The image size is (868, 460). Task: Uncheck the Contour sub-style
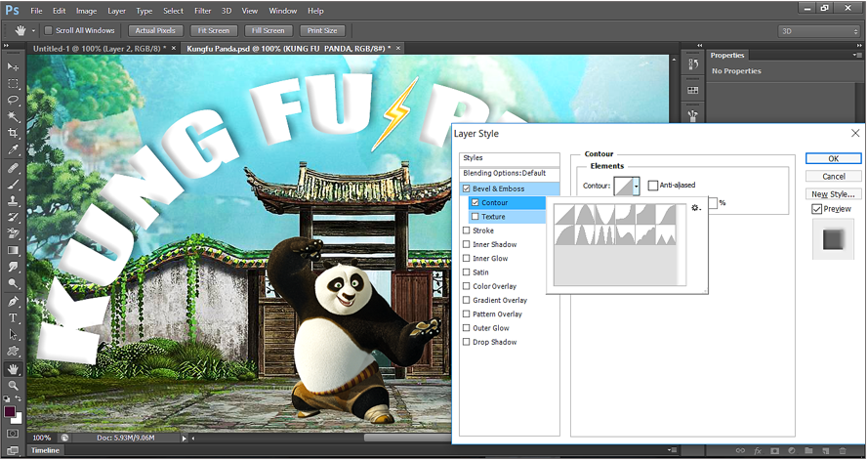pyautogui.click(x=475, y=202)
